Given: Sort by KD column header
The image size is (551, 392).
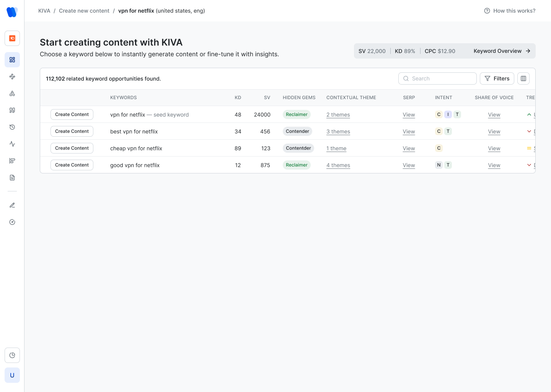Looking at the screenshot, I should (238, 98).
